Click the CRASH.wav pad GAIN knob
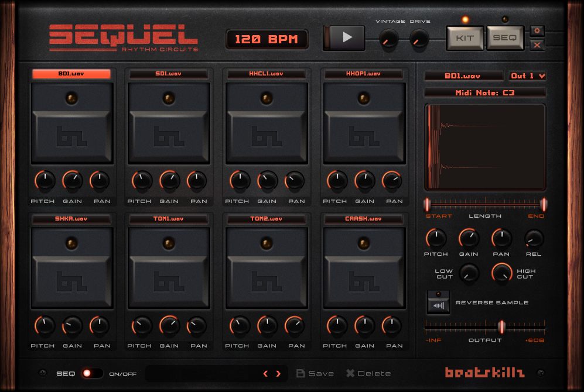584x392 pixels. click(x=364, y=326)
